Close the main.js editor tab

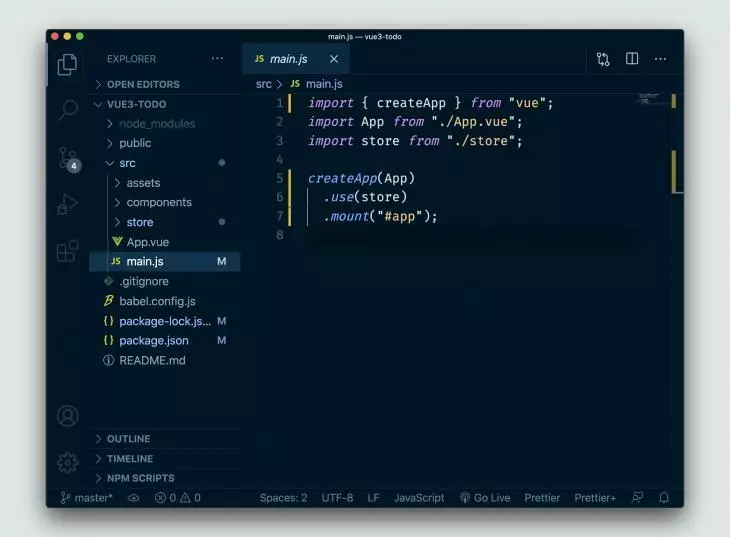click(334, 59)
